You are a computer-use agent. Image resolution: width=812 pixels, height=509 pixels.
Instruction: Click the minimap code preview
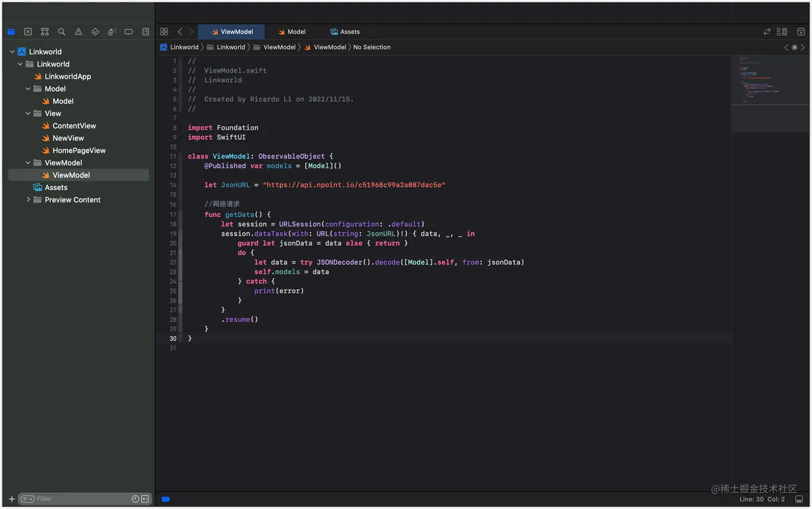[x=770, y=81]
